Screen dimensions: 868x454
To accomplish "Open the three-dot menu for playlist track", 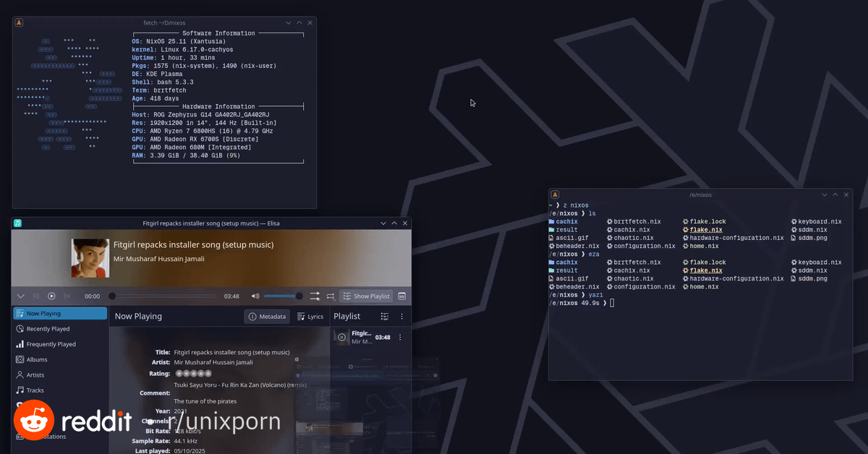I will pos(400,337).
